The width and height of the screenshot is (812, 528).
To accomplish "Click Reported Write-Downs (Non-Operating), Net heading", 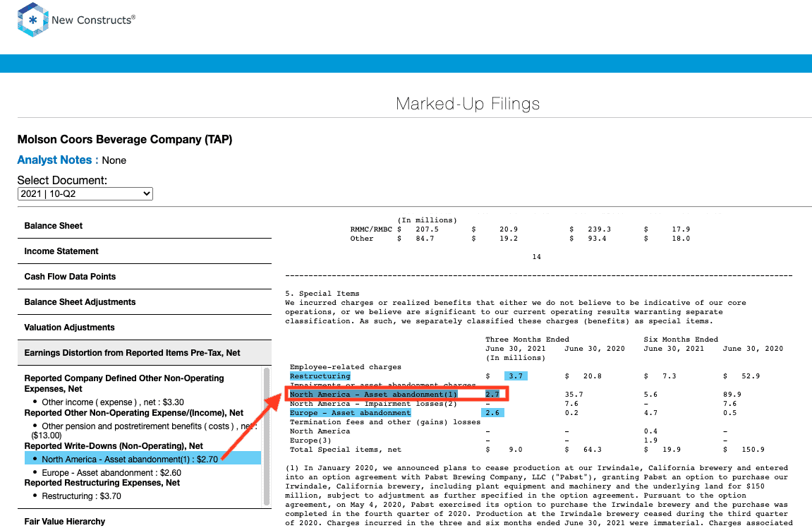I will [114, 446].
